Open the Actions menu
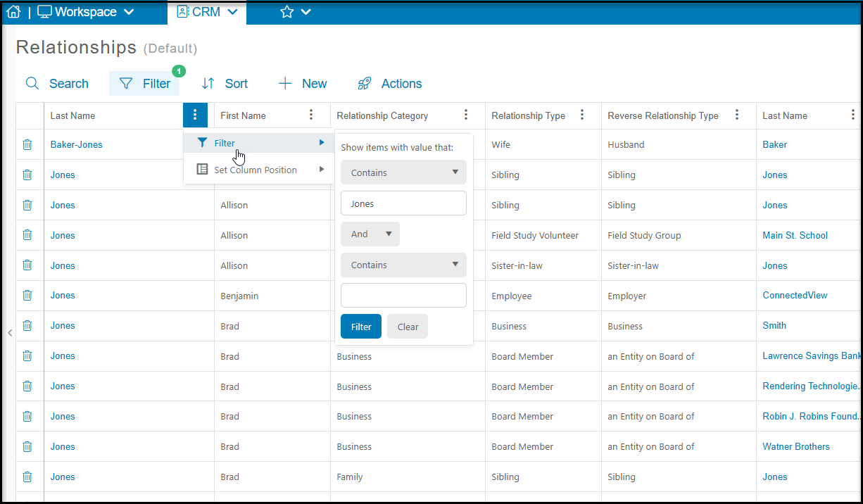The height and width of the screenshot is (504, 863). tap(390, 84)
